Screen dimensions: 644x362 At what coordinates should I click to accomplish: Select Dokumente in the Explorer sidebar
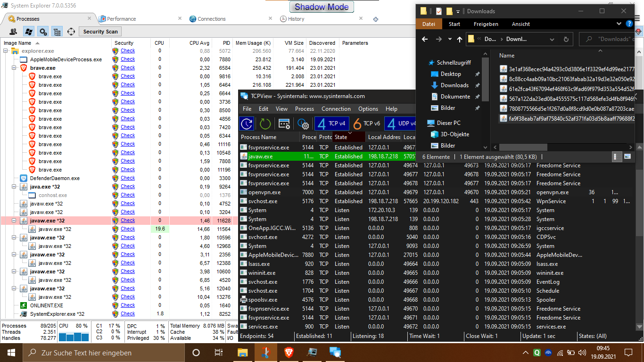[455, 97]
